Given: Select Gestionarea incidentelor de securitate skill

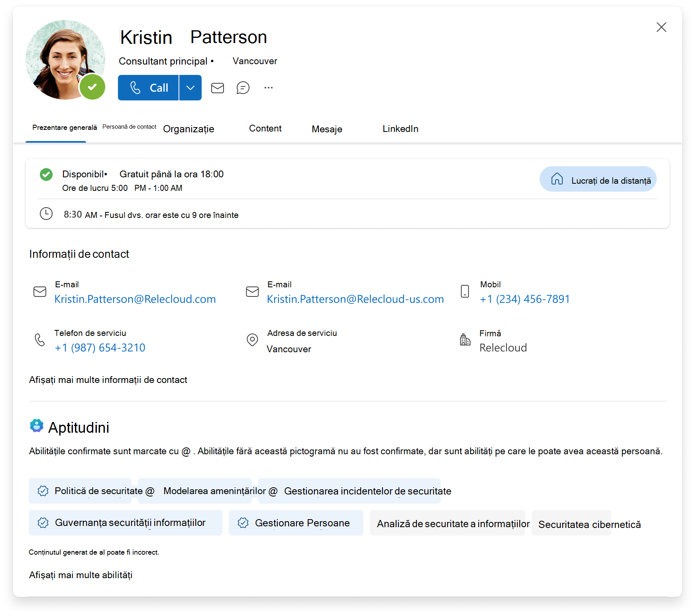Looking at the screenshot, I should [x=349, y=491].
